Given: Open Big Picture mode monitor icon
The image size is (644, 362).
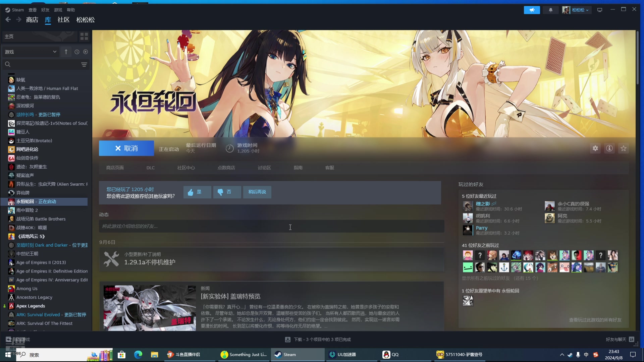Looking at the screenshot, I should (x=599, y=10).
